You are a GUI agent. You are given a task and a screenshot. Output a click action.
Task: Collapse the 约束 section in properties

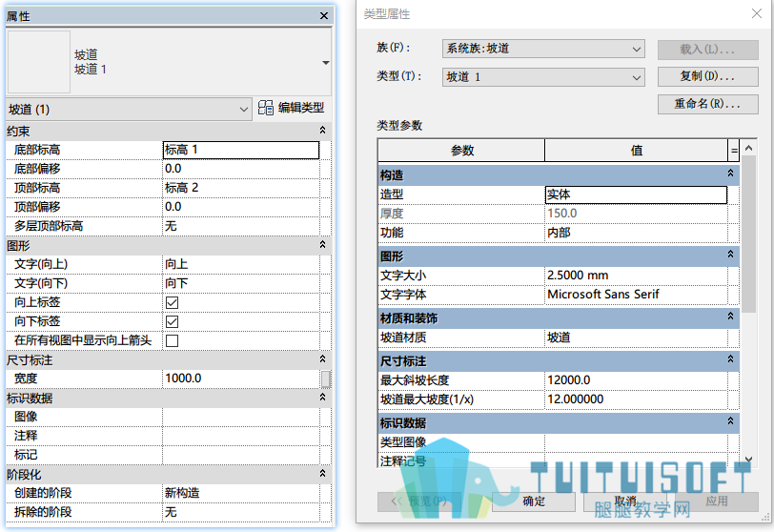tap(322, 131)
